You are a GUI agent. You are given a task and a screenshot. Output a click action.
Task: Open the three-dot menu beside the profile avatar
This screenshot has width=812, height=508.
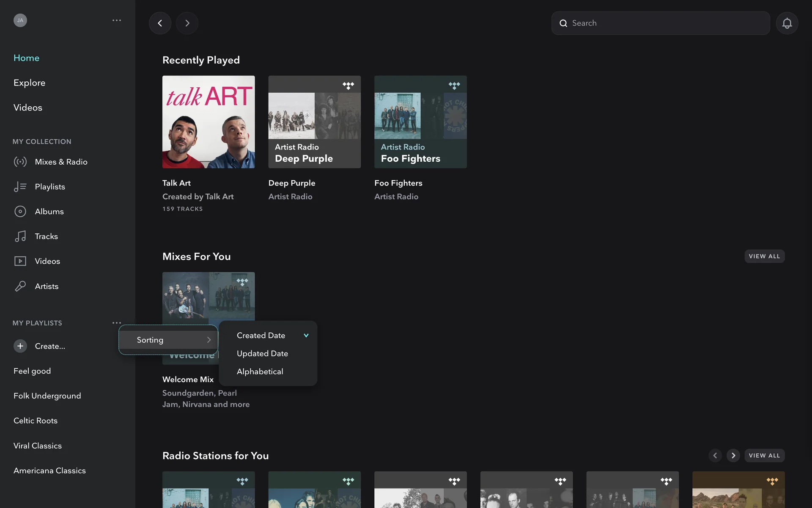tap(117, 20)
